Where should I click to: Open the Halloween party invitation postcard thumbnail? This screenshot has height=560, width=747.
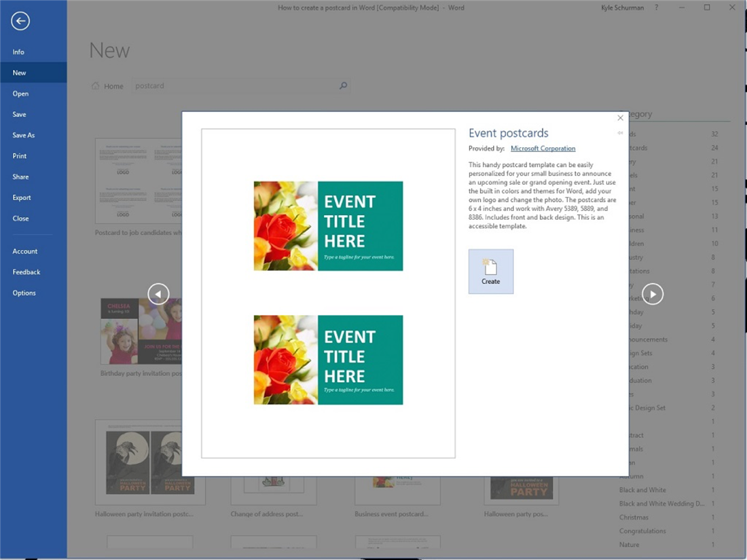point(150,463)
